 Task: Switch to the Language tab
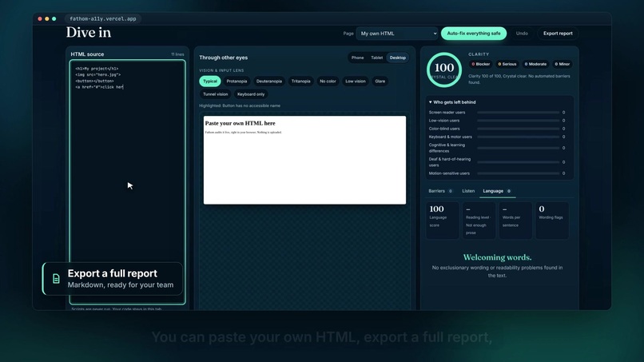point(496,191)
